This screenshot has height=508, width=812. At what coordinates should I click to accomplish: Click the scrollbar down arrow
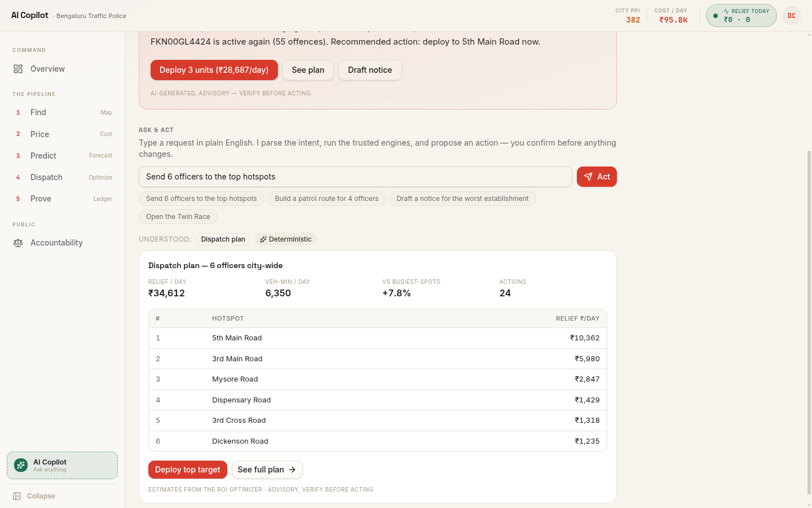(809, 505)
